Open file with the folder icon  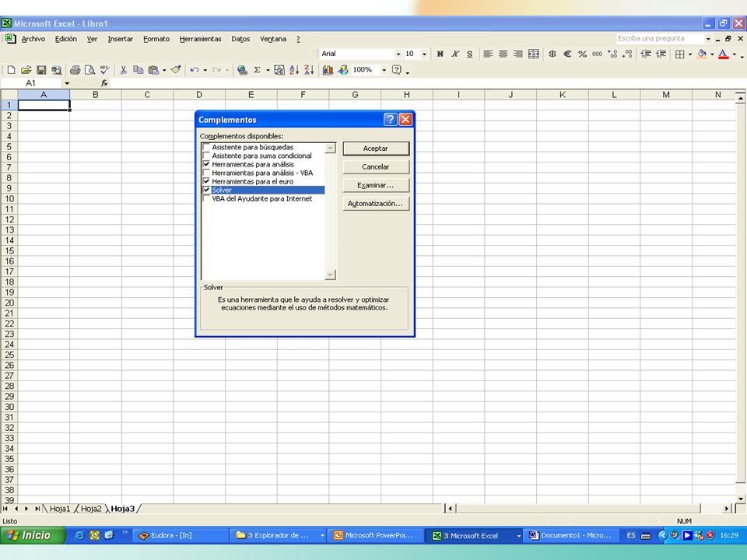click(26, 70)
